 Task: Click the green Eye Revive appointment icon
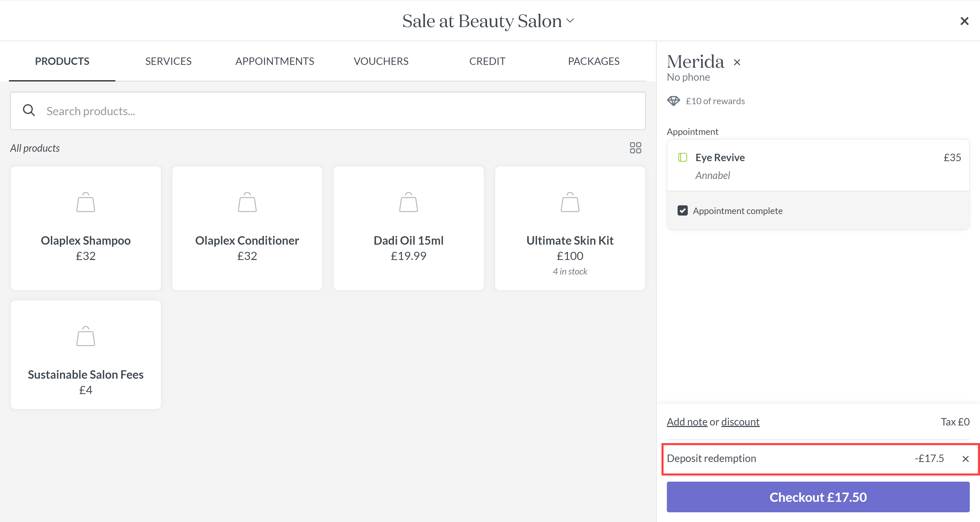tap(682, 157)
